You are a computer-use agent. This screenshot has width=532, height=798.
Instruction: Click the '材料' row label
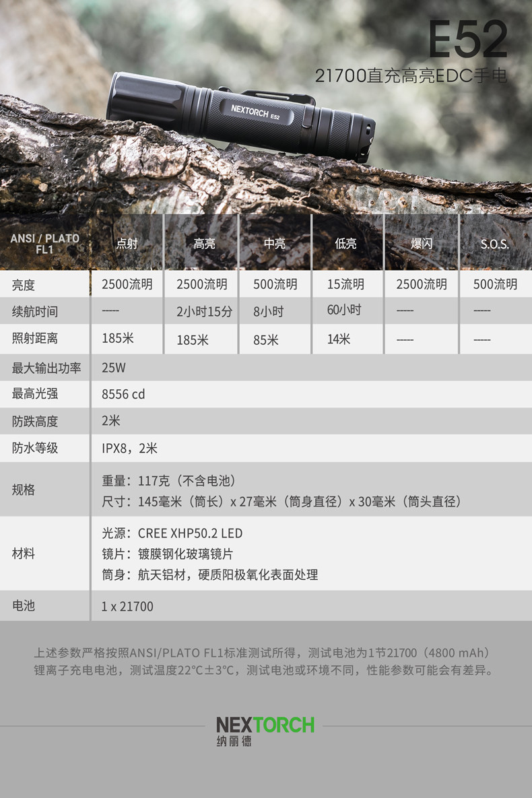(24, 553)
